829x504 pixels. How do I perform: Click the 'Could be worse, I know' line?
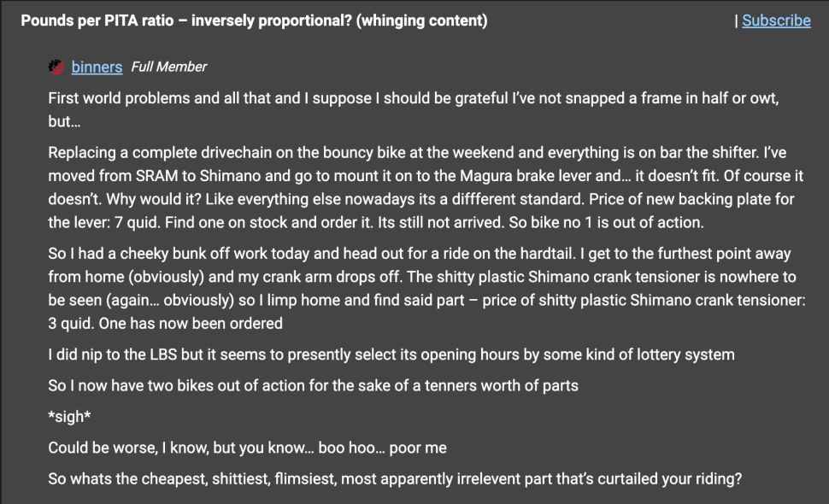(x=247, y=448)
